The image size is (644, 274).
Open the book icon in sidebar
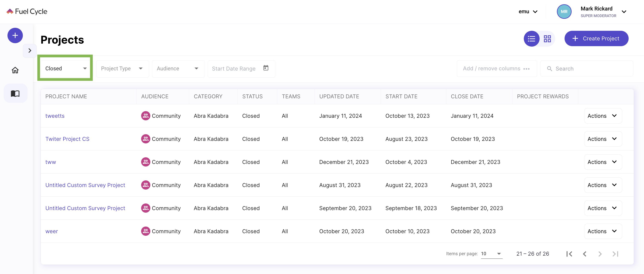pyautogui.click(x=15, y=93)
